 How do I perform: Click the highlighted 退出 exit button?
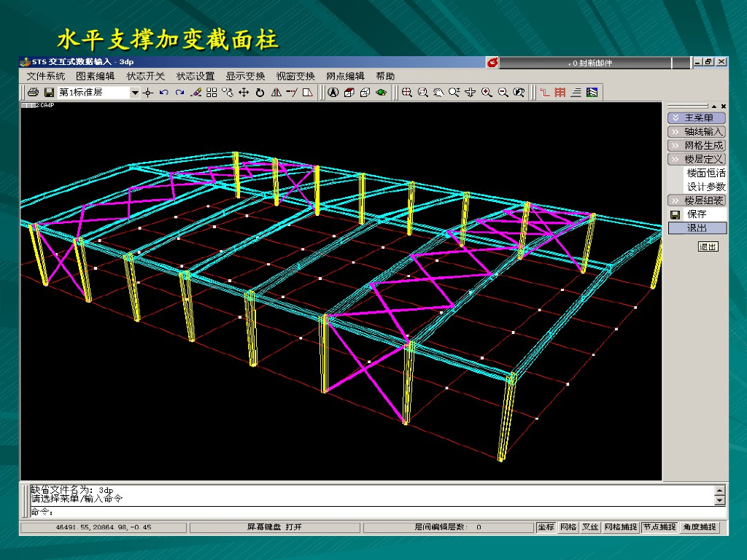coord(697,228)
